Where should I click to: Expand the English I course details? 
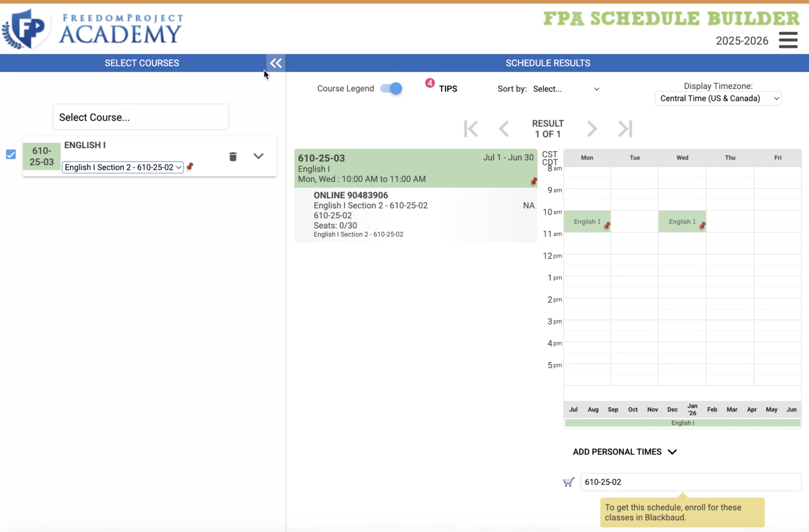(x=258, y=156)
